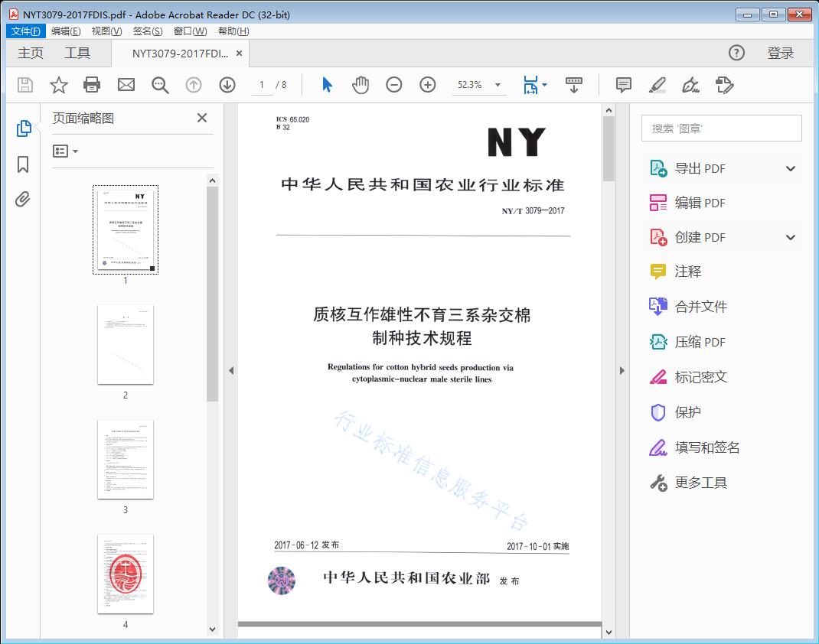Enter Read Mode via the presentation icon
This screenshot has width=819, height=644.
point(574,85)
